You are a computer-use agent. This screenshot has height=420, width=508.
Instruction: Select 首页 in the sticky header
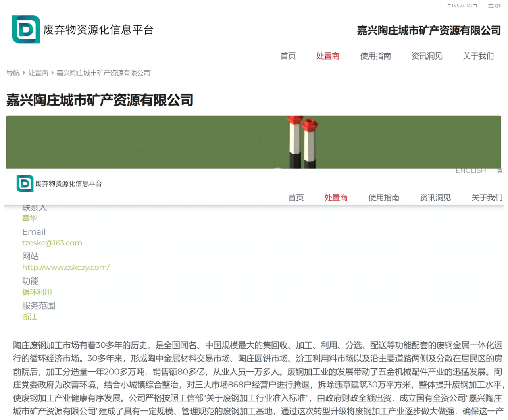click(296, 197)
